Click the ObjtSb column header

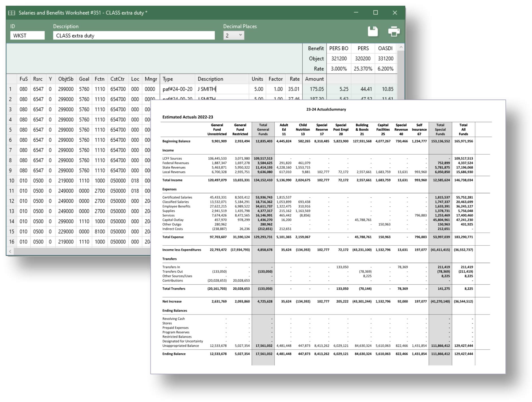pos(66,79)
